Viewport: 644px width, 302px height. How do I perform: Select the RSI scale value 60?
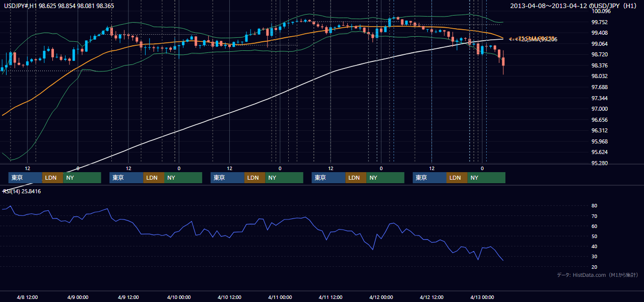pyautogui.click(x=595, y=226)
